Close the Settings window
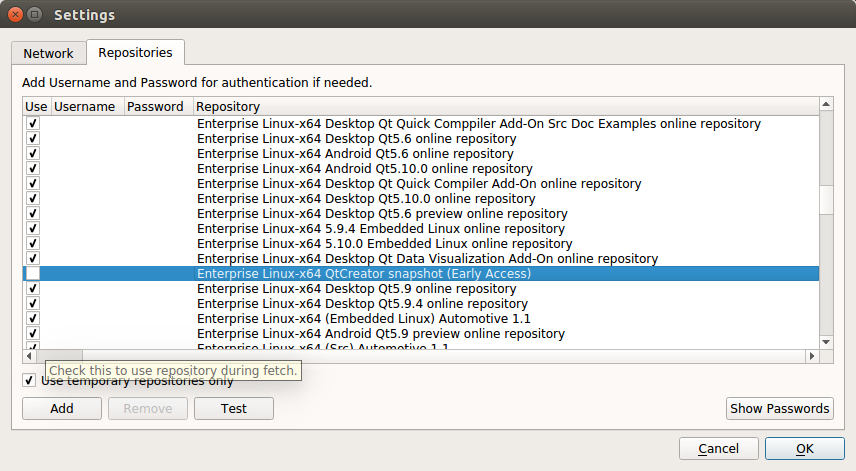Image resolution: width=856 pixels, height=471 pixels. click(15, 15)
